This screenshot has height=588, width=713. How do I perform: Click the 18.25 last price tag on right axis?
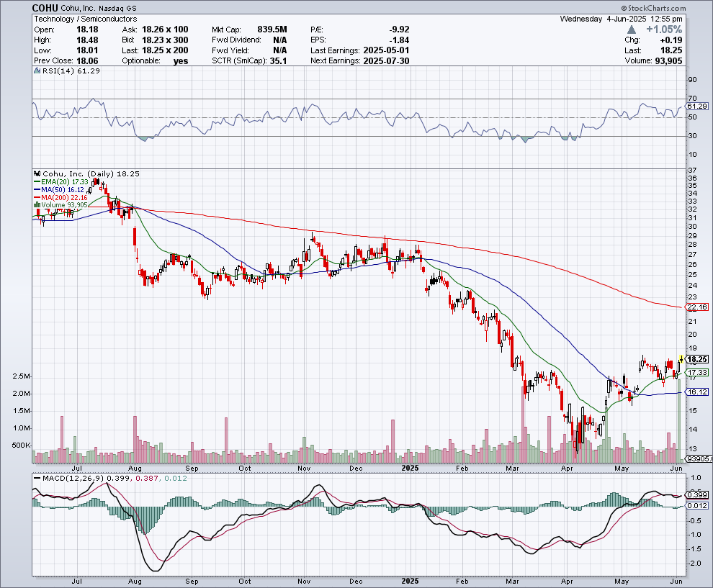click(697, 359)
